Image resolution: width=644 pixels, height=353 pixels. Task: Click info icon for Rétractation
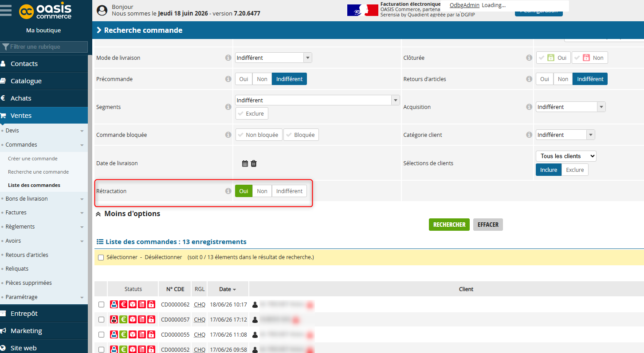point(228,191)
